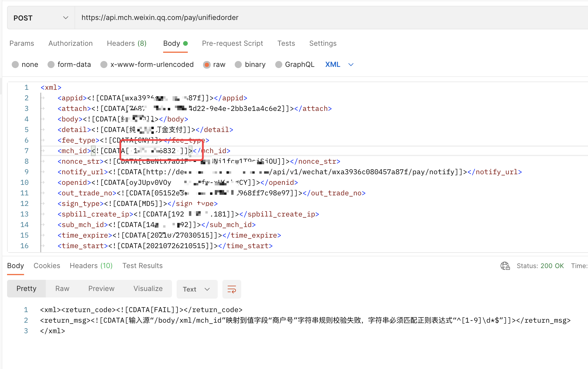The height and width of the screenshot is (369, 588).
Task: Switch to the Tests tab
Action: pyautogui.click(x=286, y=43)
